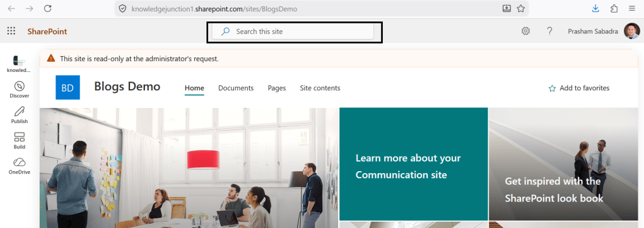The height and width of the screenshot is (228, 644).
Task: Open the Pages navigation tab
Action: [x=277, y=88]
